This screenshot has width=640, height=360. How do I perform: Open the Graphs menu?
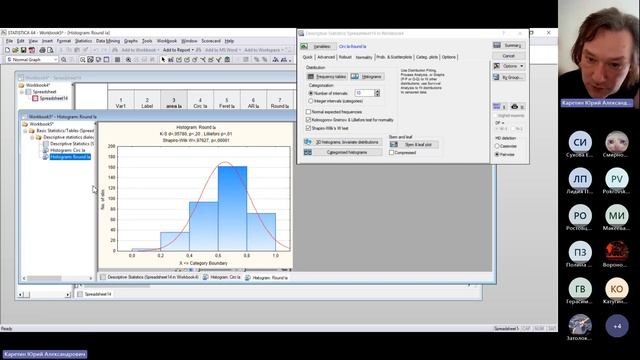pos(131,41)
